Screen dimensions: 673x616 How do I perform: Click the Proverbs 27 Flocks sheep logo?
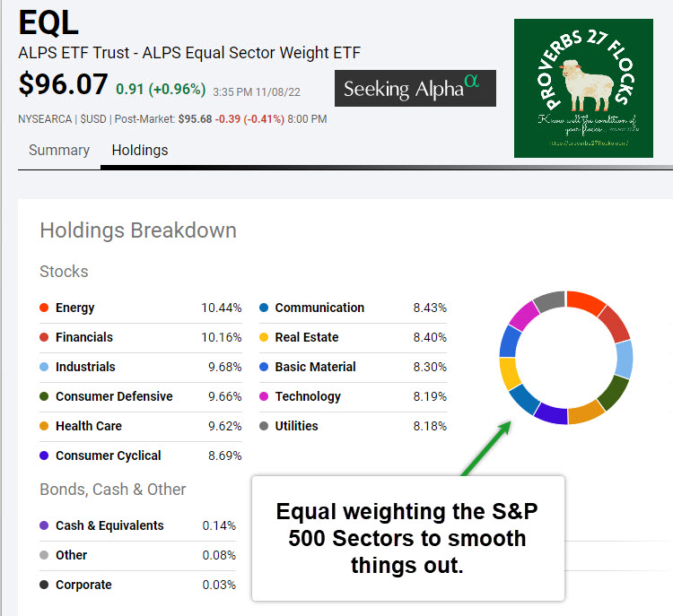point(583,88)
